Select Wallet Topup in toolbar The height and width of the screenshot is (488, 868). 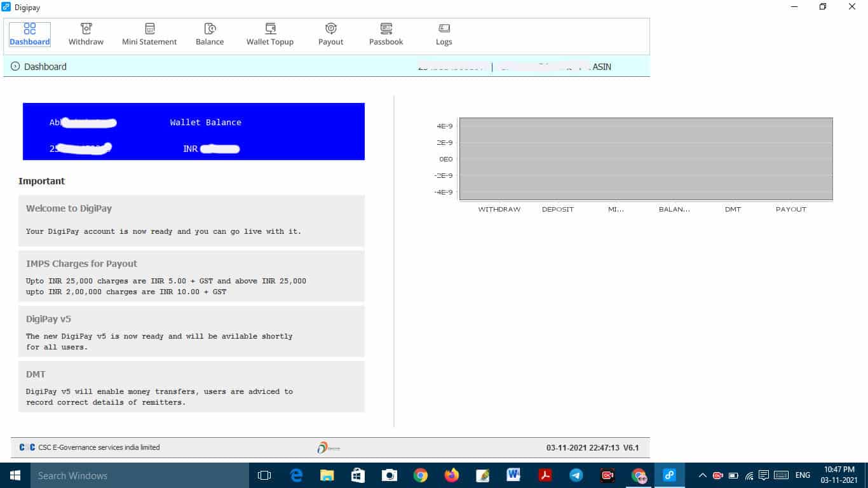click(x=270, y=34)
